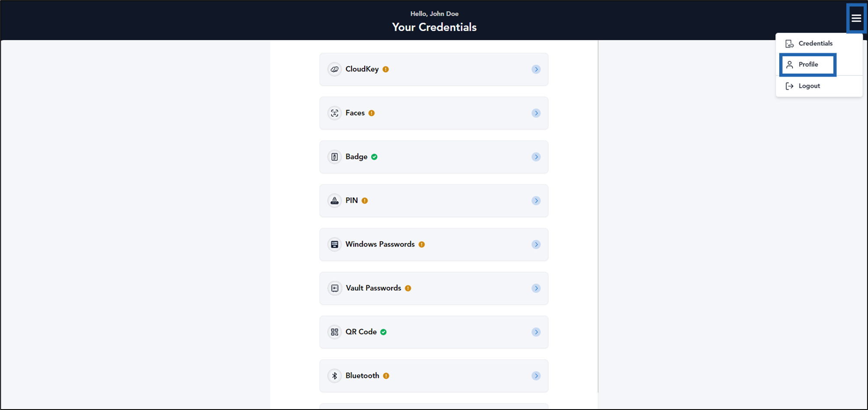Click the Badge green checkmark status
The height and width of the screenshot is (410, 868).
pos(374,157)
